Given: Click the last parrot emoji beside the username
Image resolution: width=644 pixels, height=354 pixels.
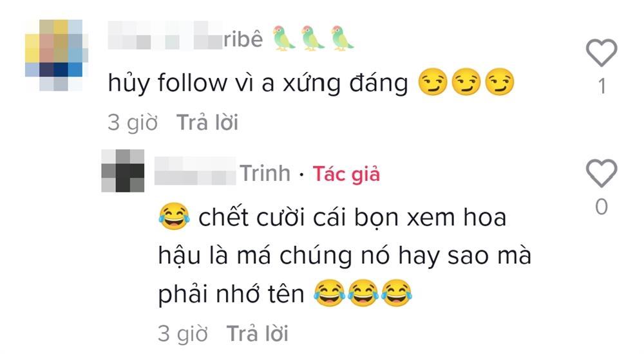Looking at the screenshot, I should coord(343,39).
